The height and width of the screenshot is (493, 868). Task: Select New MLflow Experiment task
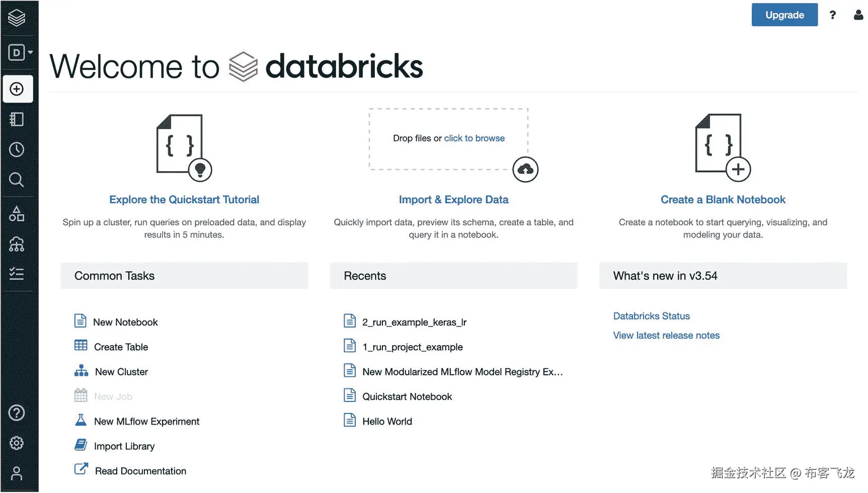click(x=146, y=422)
